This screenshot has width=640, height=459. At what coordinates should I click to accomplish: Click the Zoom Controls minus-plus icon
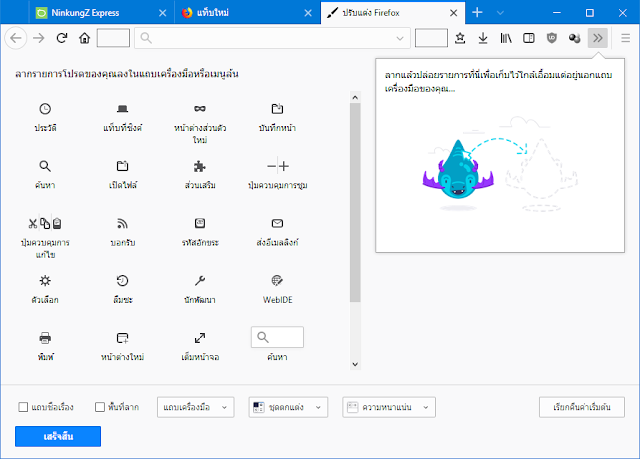tap(278, 166)
